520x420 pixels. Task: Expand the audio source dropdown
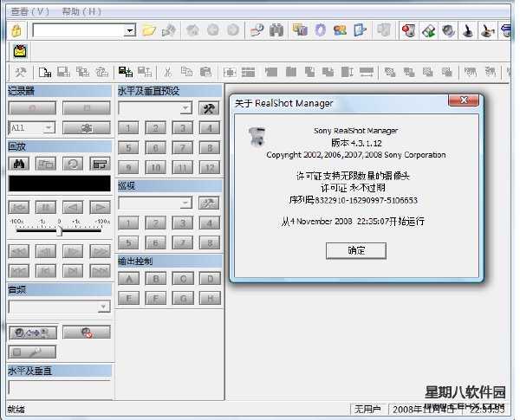[x=104, y=307]
